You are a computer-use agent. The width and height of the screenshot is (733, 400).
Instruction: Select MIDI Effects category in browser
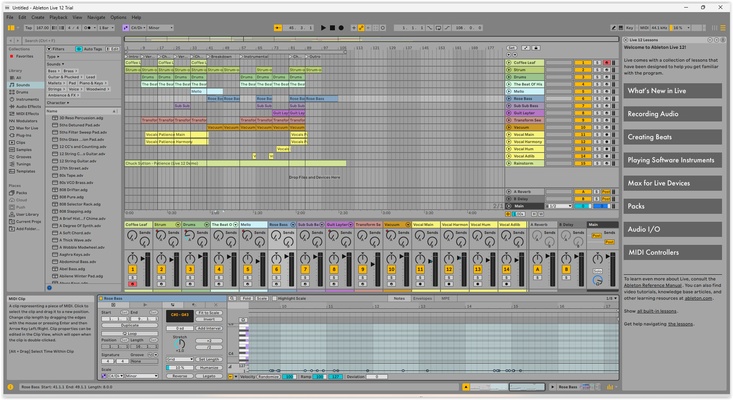pyautogui.click(x=24, y=114)
